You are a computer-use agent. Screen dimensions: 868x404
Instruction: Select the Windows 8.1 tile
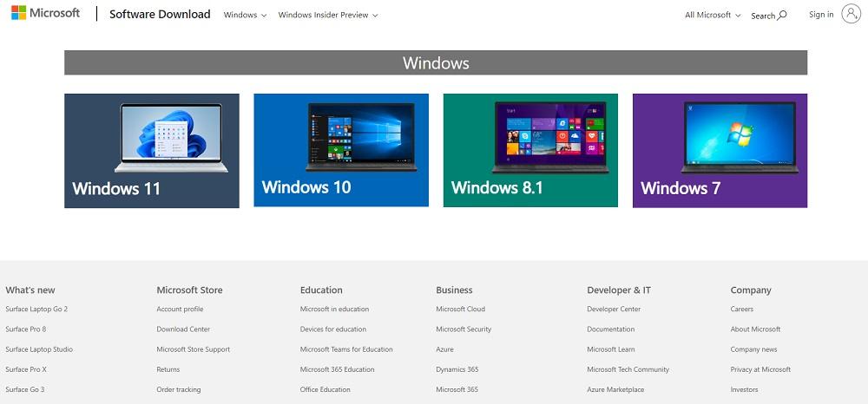530,151
